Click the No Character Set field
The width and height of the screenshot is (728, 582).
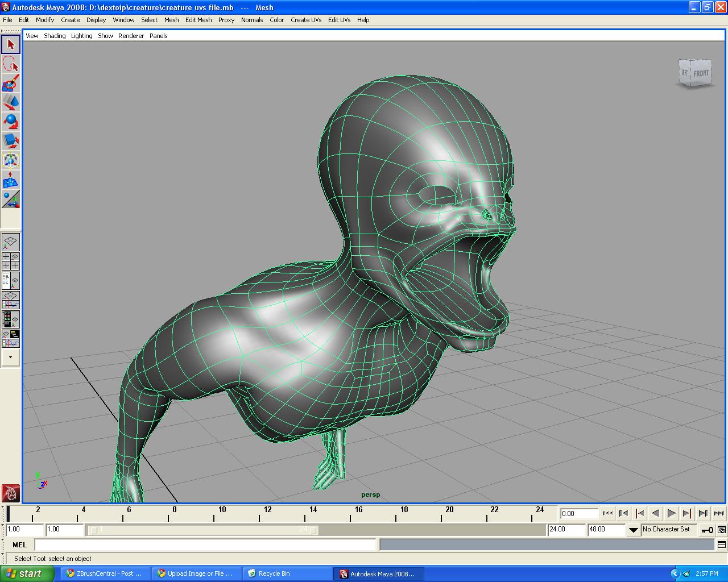tap(669, 529)
